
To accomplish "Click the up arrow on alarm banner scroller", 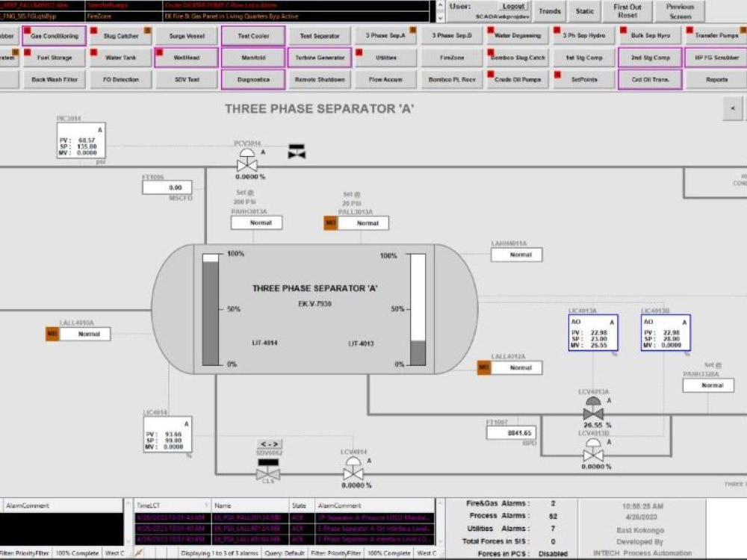I will pos(440,5).
